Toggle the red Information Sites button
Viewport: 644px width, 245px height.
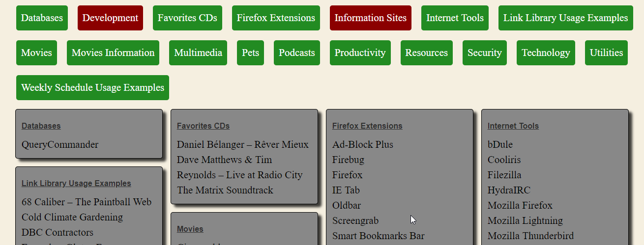(x=371, y=18)
